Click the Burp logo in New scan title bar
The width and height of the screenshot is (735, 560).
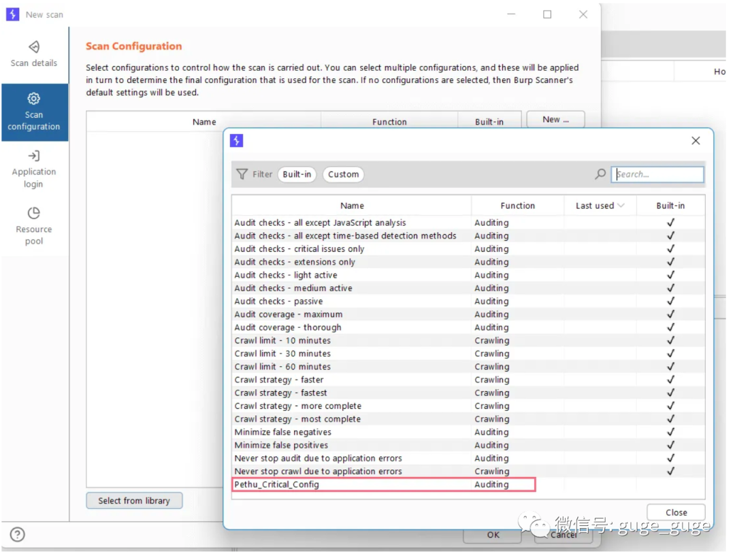[x=13, y=14]
